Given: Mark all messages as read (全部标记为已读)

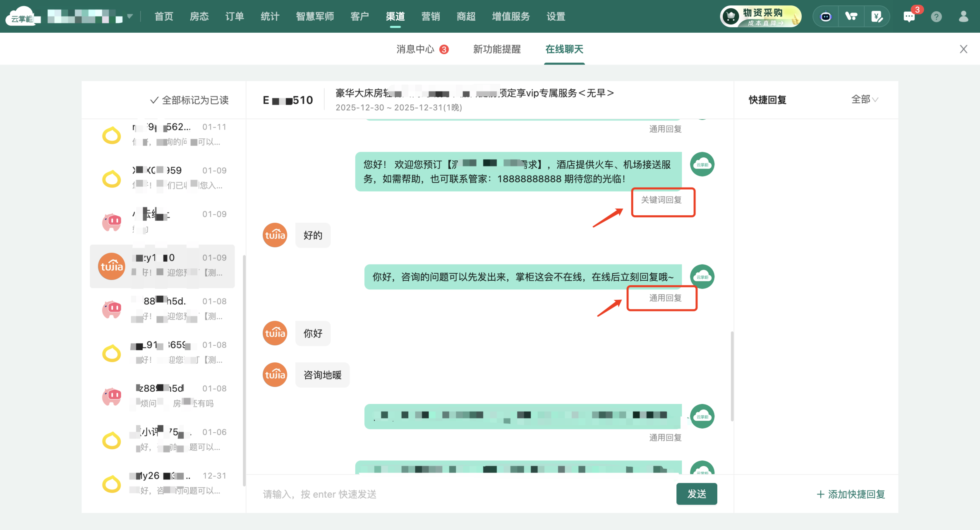Looking at the screenshot, I should point(189,100).
